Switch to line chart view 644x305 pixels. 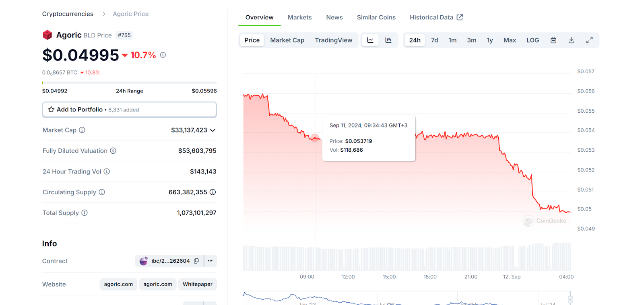370,40
